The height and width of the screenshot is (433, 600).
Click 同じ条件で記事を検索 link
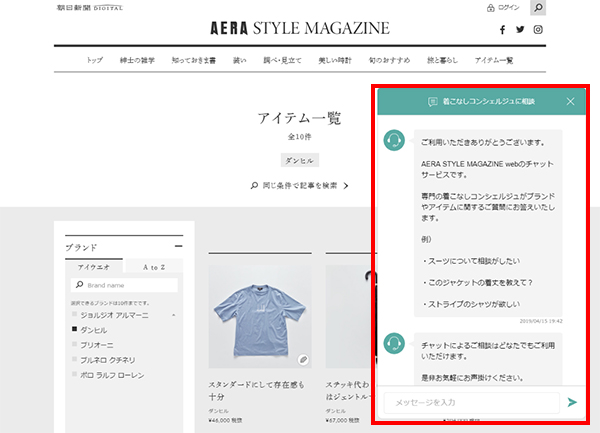coord(300,186)
